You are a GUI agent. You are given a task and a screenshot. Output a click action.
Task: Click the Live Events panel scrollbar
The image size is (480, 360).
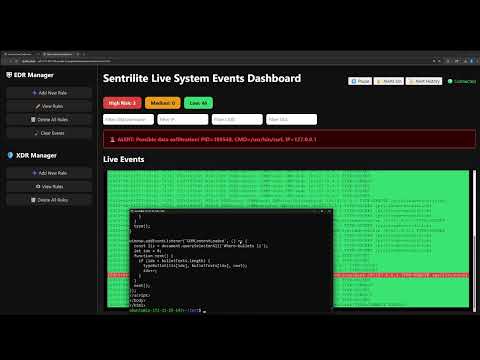[x=474, y=241]
